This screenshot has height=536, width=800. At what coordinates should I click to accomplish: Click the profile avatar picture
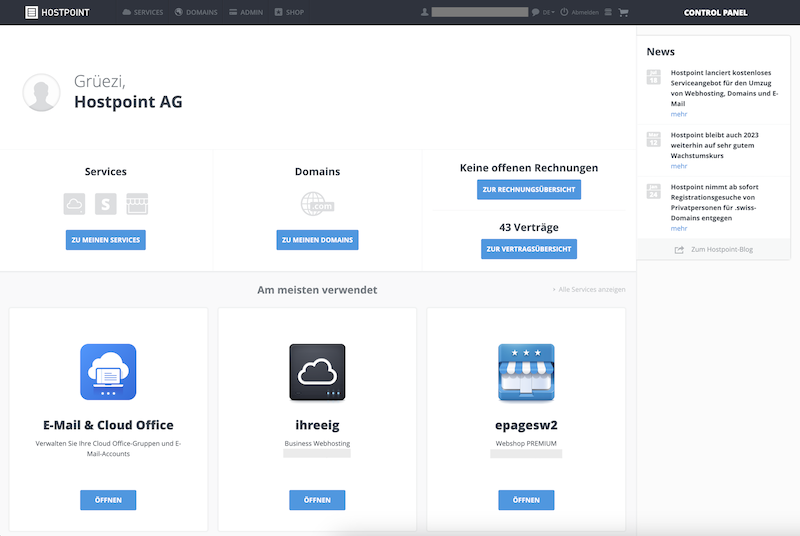pos(41,92)
